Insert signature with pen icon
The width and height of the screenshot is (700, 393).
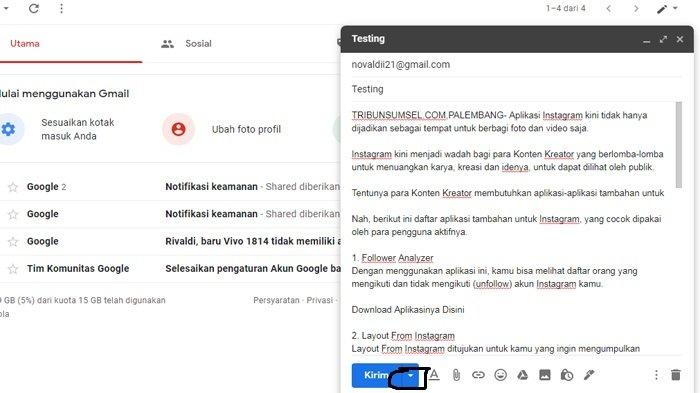[x=589, y=375]
